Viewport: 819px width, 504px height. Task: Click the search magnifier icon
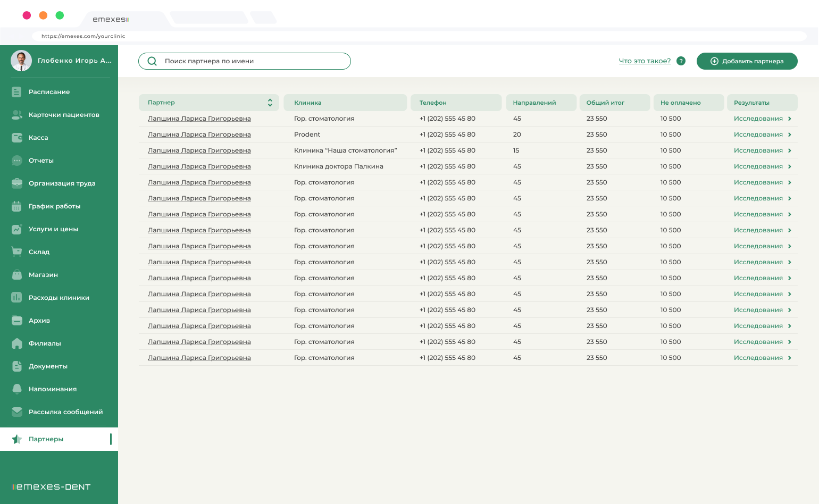pos(152,61)
